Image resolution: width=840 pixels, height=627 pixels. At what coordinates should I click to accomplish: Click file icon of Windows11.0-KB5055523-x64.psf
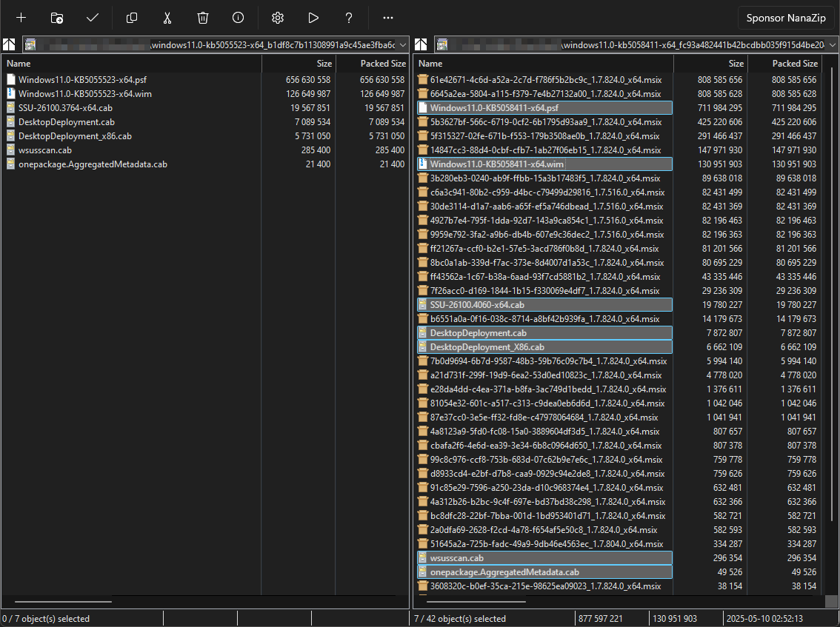pyautogui.click(x=10, y=80)
